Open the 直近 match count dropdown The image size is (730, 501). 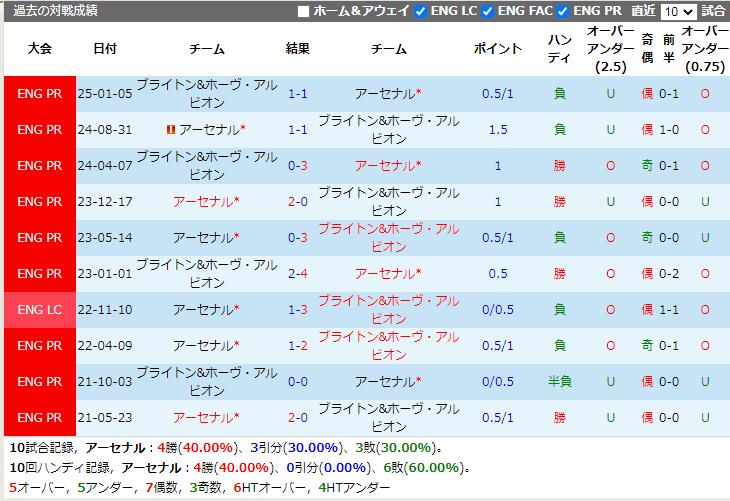tap(677, 11)
